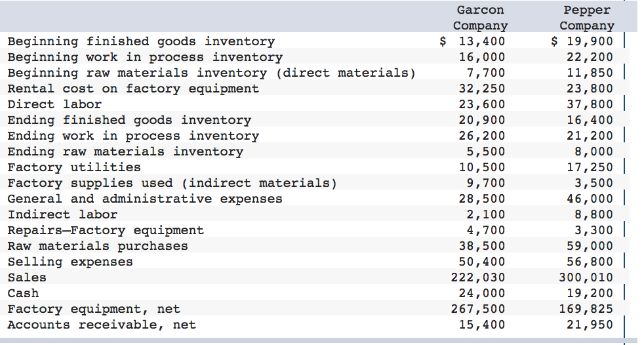This screenshot has height=345, width=644.
Task: Select the 'Factory equipment, net' row label
Action: point(94,309)
